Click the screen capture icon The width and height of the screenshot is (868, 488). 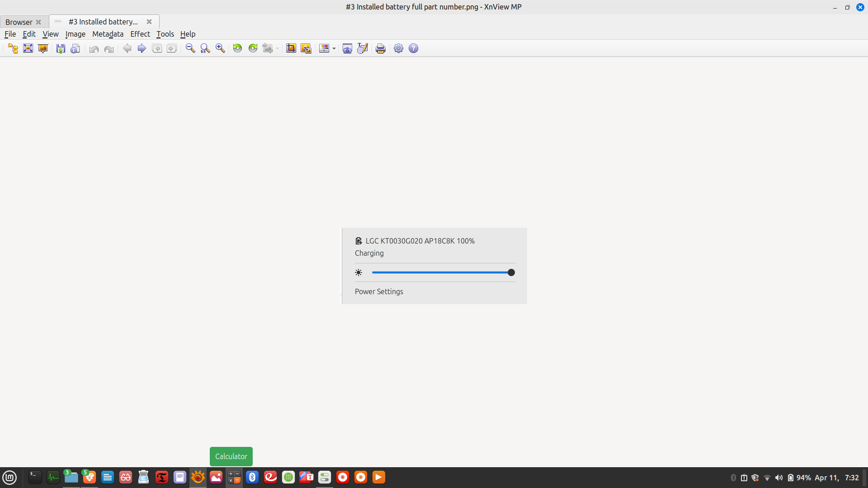pyautogui.click(x=347, y=48)
